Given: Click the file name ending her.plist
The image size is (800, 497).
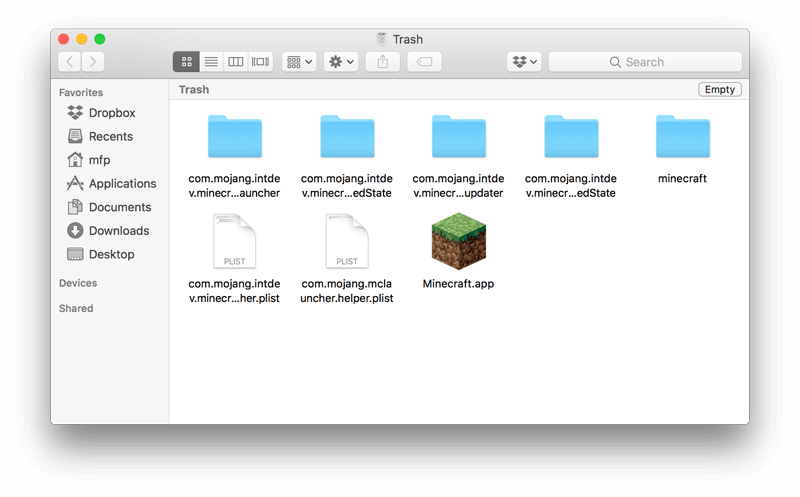Looking at the screenshot, I should tap(234, 291).
